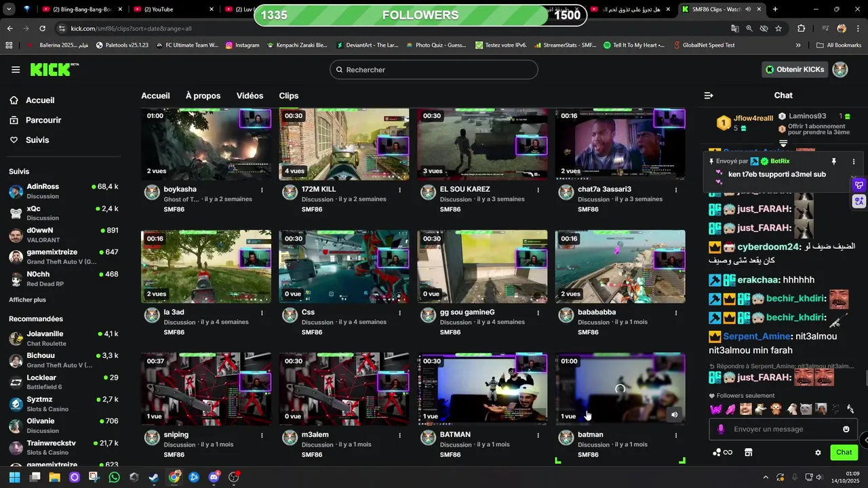This screenshot has height=488, width=868.
Task: Open Chrome media controls icon
Action: click(825, 28)
